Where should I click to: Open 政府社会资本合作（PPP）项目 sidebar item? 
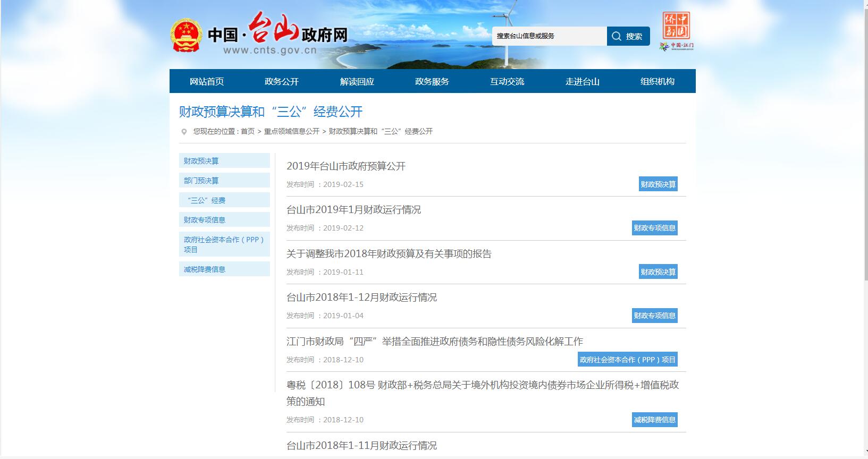click(224, 244)
